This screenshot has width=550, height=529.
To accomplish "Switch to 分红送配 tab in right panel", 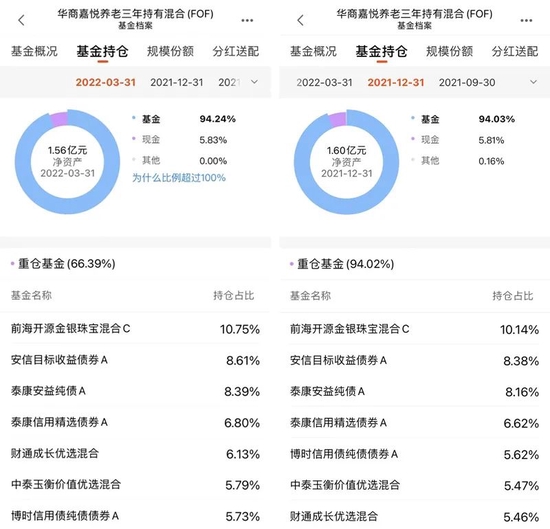I will (515, 51).
